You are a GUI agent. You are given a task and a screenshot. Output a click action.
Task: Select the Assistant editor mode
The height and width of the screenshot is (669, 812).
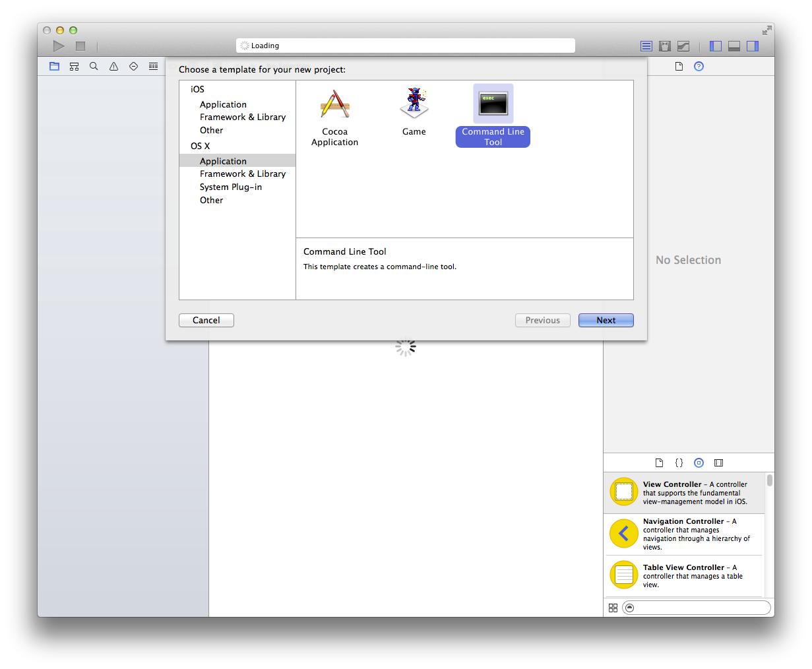tap(665, 46)
